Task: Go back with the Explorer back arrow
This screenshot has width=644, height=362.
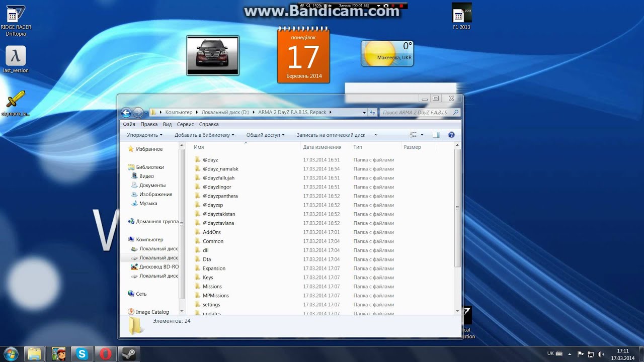Action: pos(126,112)
